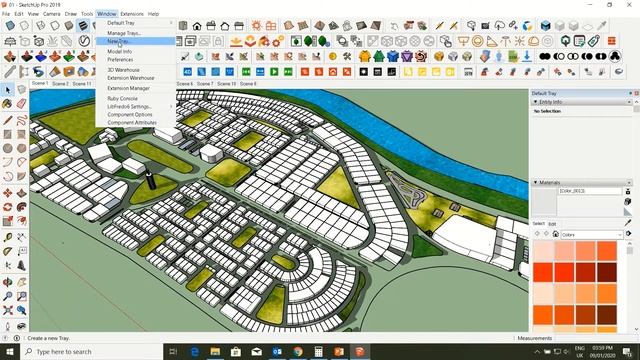Pick the Sample Paint eyedropper in Materials
The image size is (640, 360).
628,223
